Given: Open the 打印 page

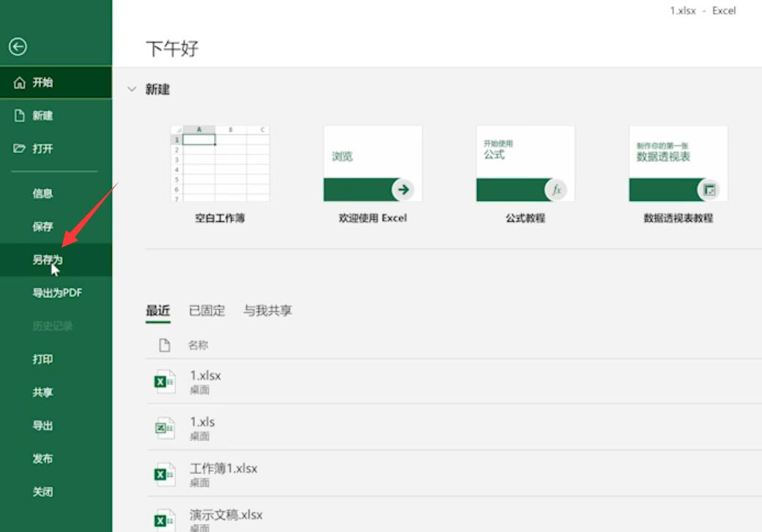Looking at the screenshot, I should [x=56, y=359].
